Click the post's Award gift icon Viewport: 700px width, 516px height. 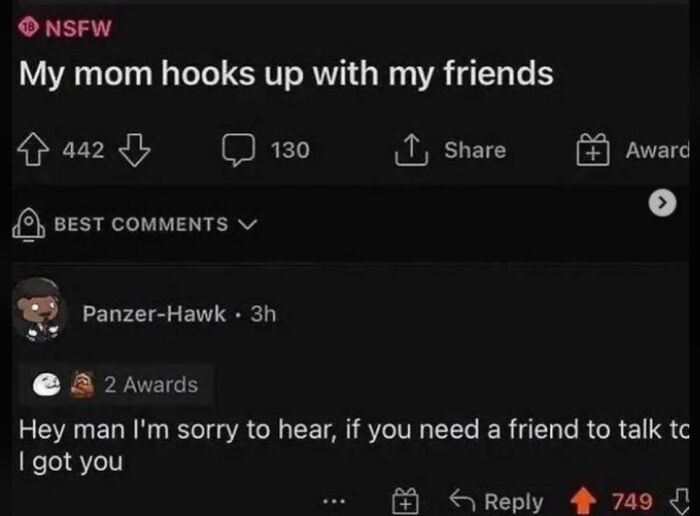[x=593, y=150]
